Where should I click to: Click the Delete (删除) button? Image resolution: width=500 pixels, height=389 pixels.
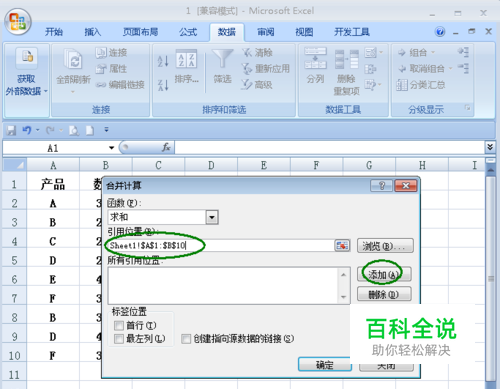pyautogui.click(x=384, y=294)
